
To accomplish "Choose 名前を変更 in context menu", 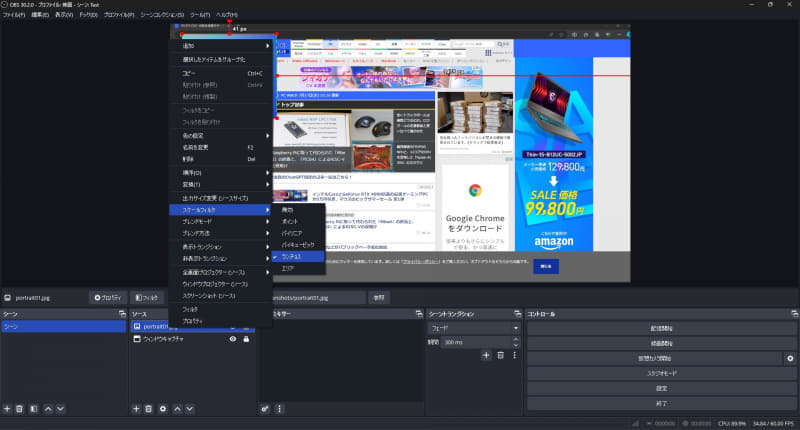I will pos(221,147).
